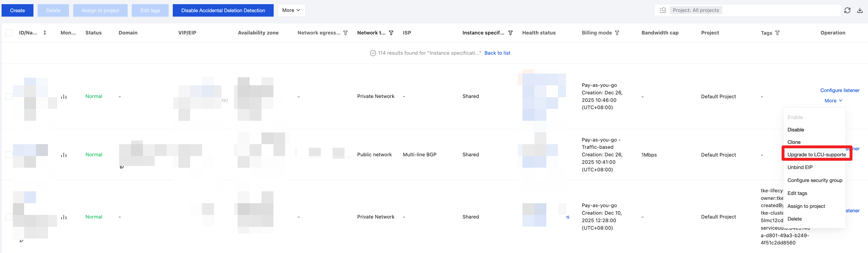
Task: Filter the Network type column
Action: pyautogui.click(x=391, y=33)
